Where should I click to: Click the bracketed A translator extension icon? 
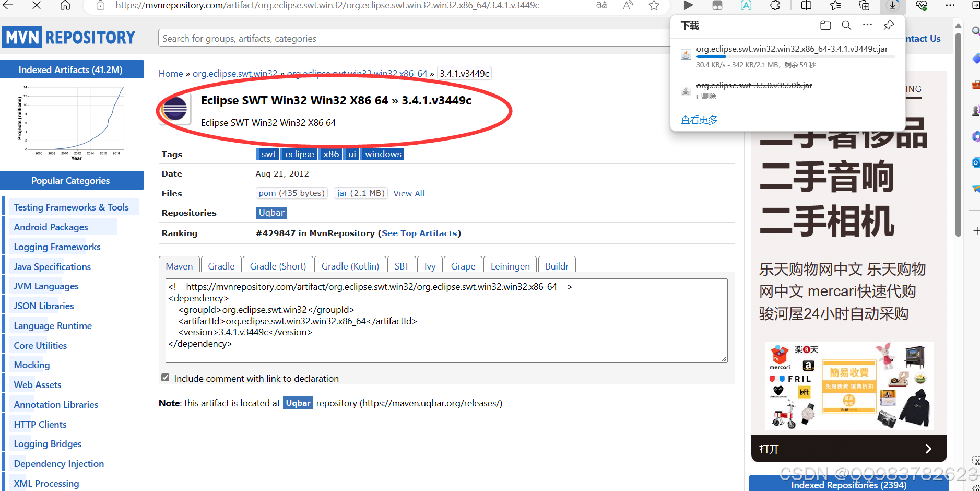point(746,5)
